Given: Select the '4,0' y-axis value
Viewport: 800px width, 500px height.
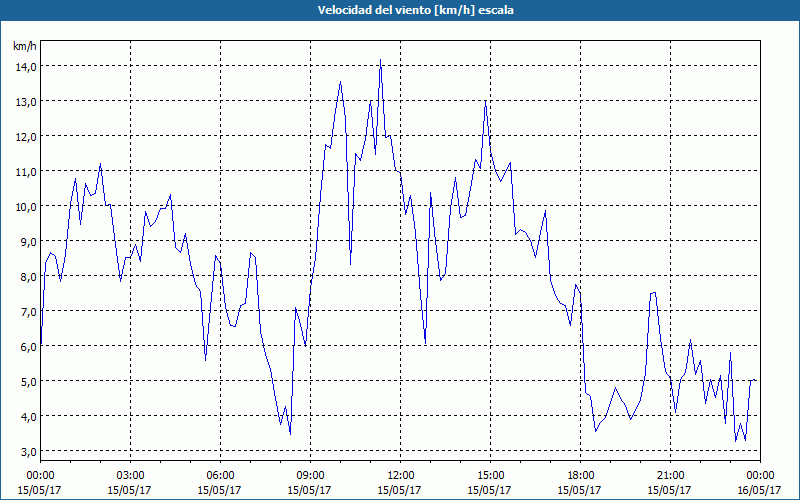Looking at the screenshot, I should tap(28, 416).
